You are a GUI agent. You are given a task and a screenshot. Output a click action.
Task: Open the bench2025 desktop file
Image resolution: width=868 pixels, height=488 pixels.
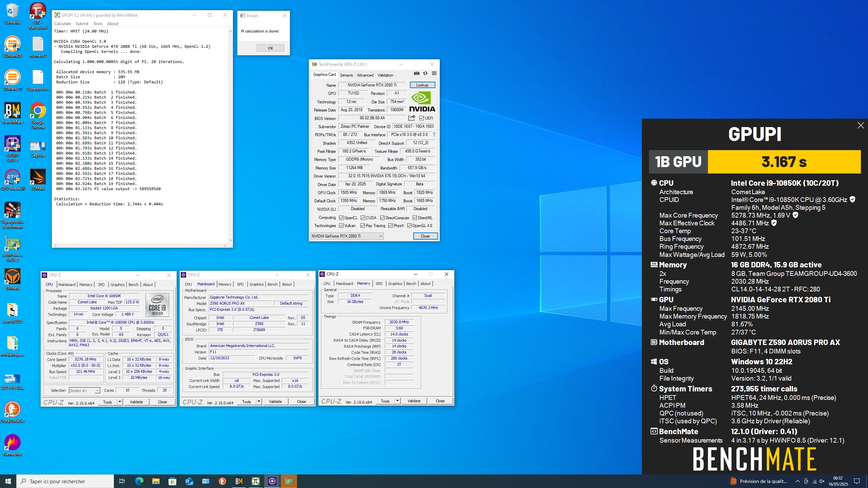tap(12, 312)
